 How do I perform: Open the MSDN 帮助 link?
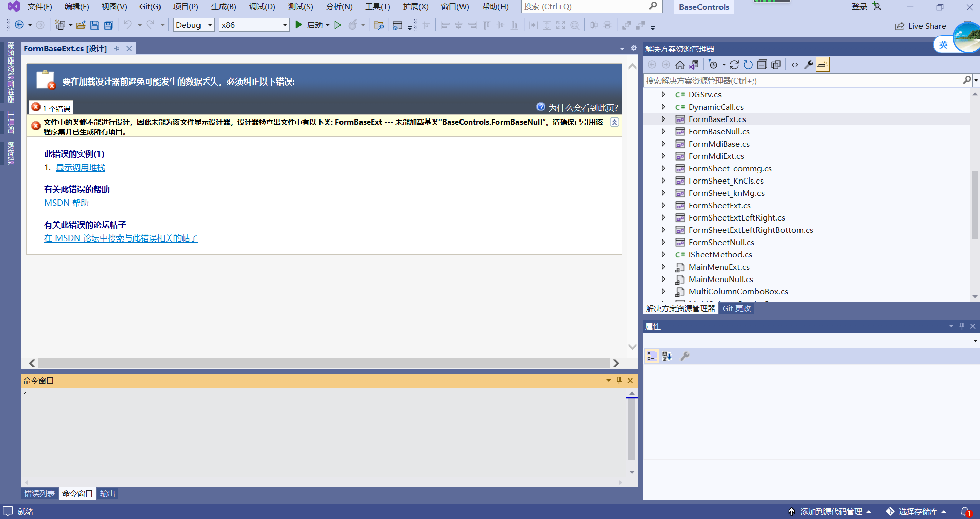(66, 203)
